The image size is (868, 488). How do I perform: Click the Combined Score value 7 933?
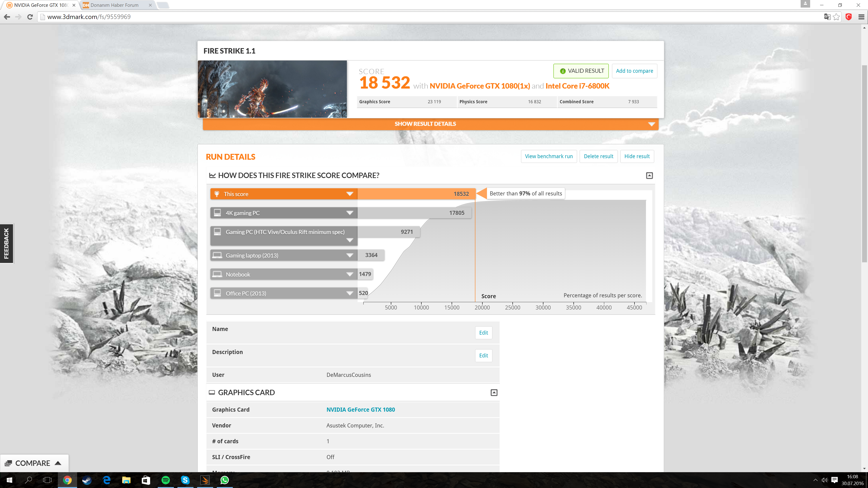pyautogui.click(x=633, y=102)
